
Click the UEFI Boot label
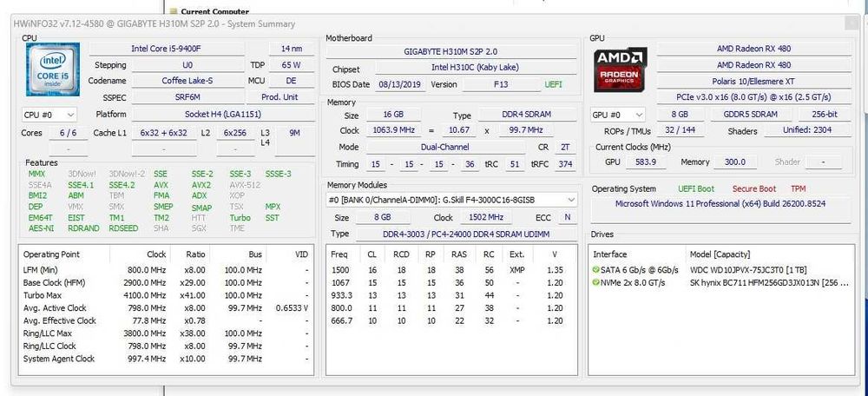point(696,188)
